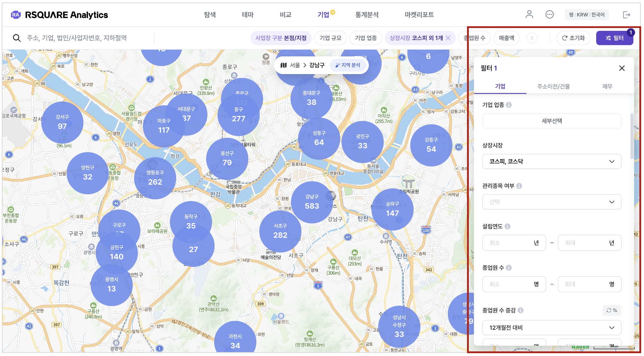Toggle the 평 KRW 한국어 unit setting
644x356 pixels.
pos(587,15)
